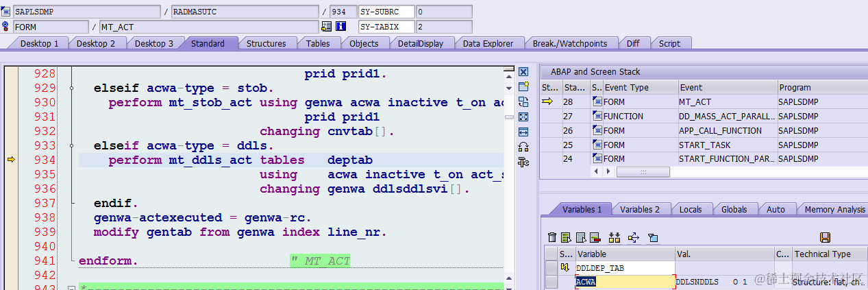Click the Swap tool icon
Image resolution: width=868 pixels, height=290 pixels.
click(523, 147)
